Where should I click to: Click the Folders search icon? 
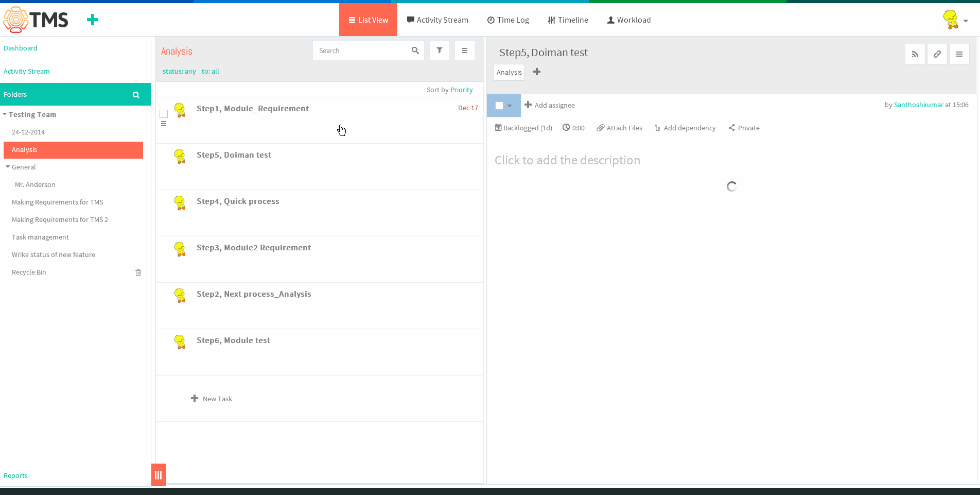pos(136,95)
